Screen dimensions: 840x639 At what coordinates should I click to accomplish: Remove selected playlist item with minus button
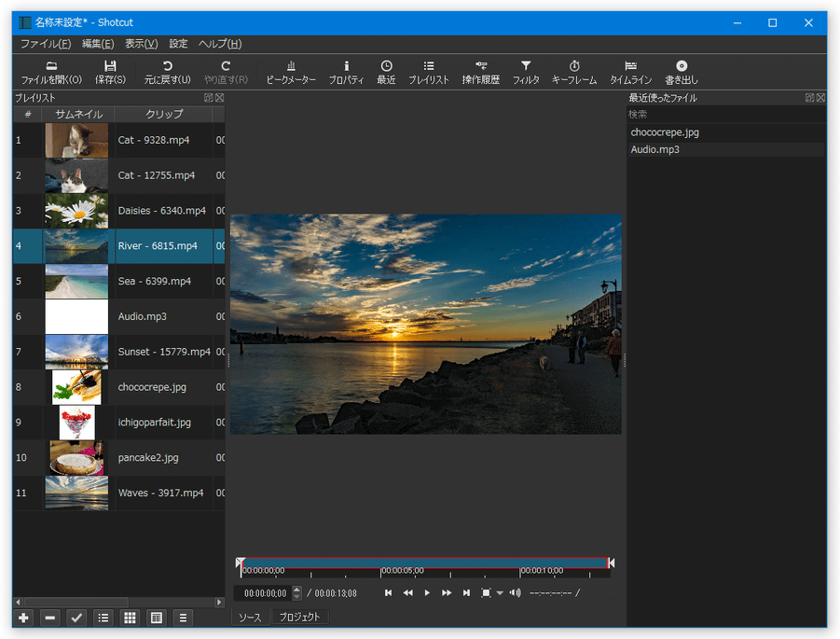pyautogui.click(x=49, y=618)
